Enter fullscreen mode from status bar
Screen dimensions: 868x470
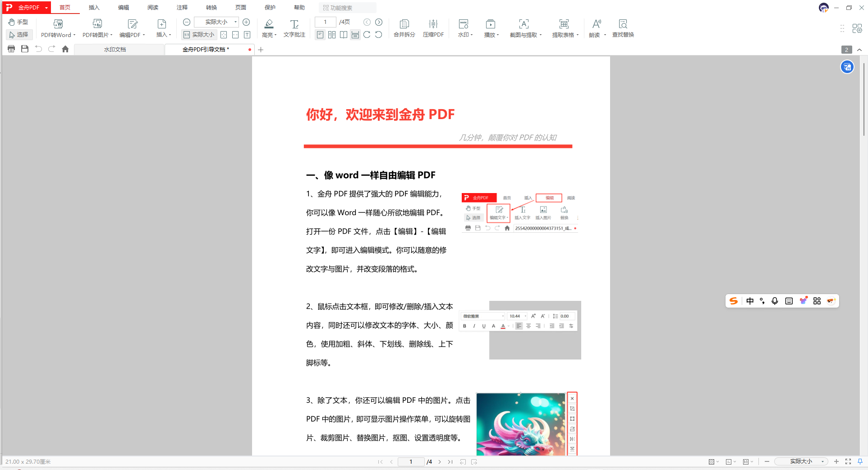pos(848,461)
